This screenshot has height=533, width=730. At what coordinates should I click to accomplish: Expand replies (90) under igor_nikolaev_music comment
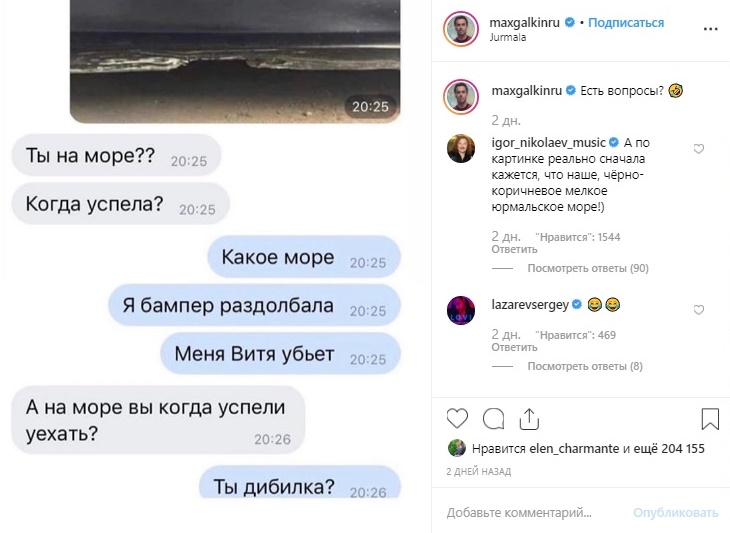pyautogui.click(x=588, y=268)
